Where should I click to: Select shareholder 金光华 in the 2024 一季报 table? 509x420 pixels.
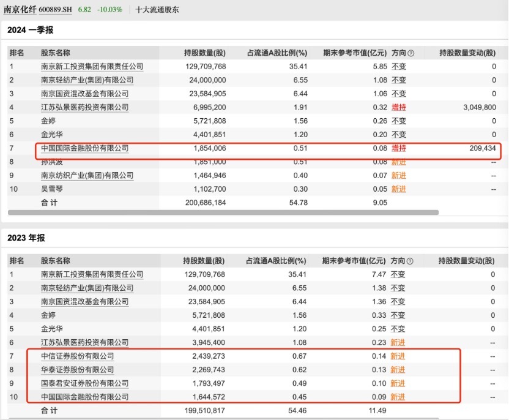tap(51, 135)
